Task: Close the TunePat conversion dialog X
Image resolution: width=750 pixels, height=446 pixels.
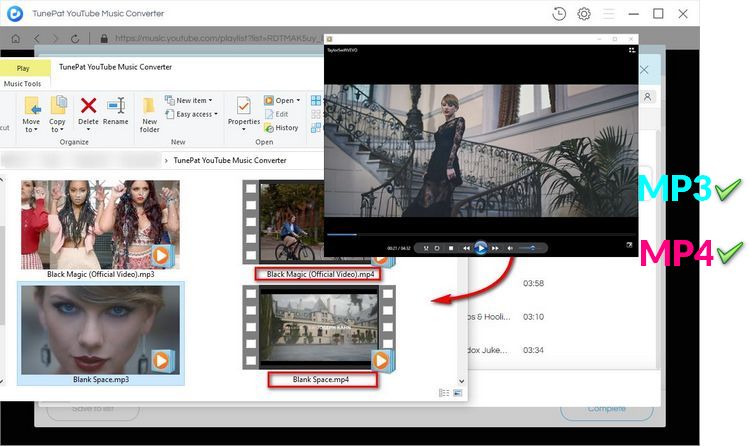Action: 644,70
